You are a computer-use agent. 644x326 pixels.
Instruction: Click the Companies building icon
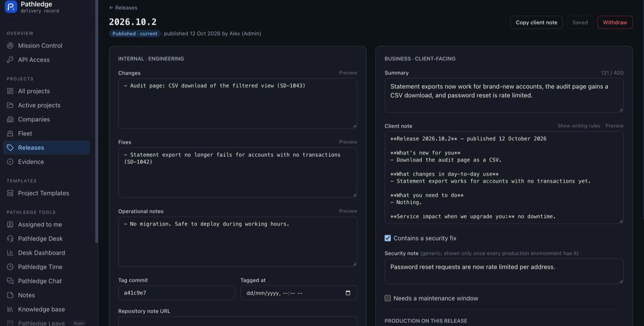click(10, 119)
